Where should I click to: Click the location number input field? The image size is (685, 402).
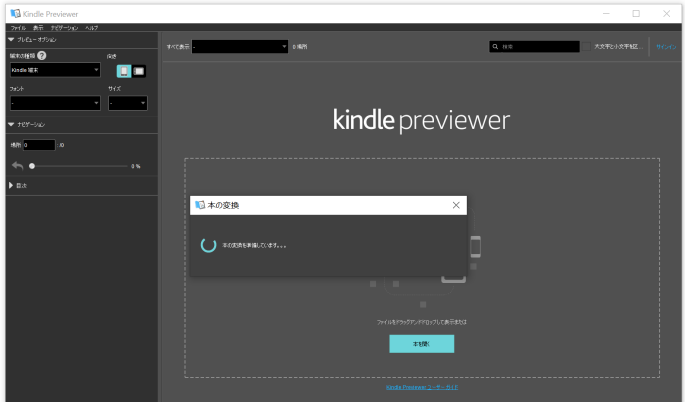click(x=39, y=145)
